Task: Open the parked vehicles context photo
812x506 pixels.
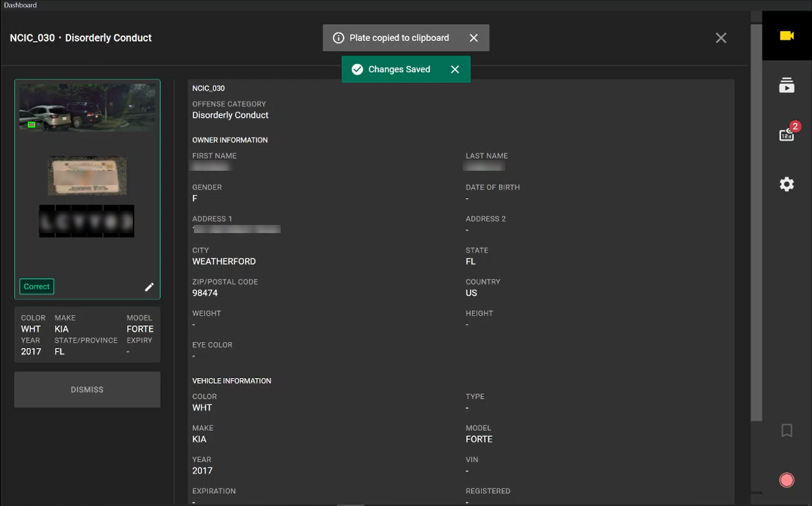Action: point(87,107)
